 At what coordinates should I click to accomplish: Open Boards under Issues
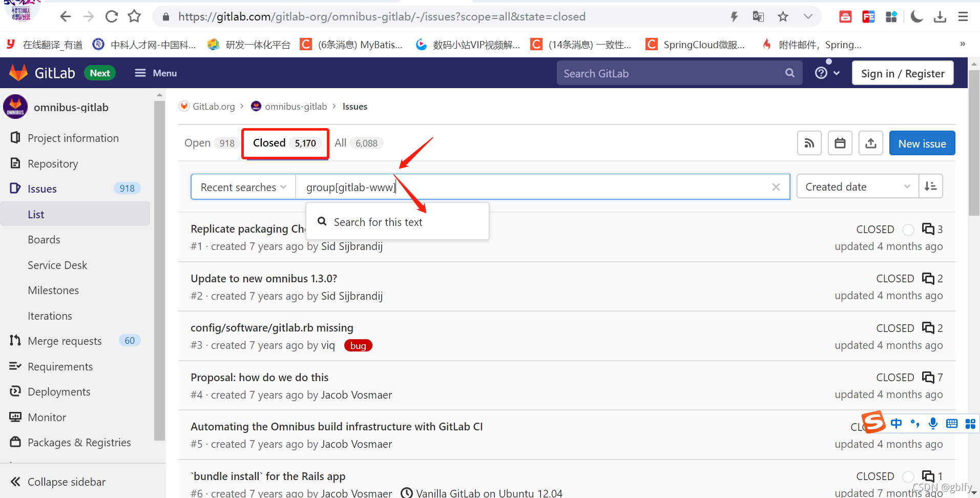[44, 239]
